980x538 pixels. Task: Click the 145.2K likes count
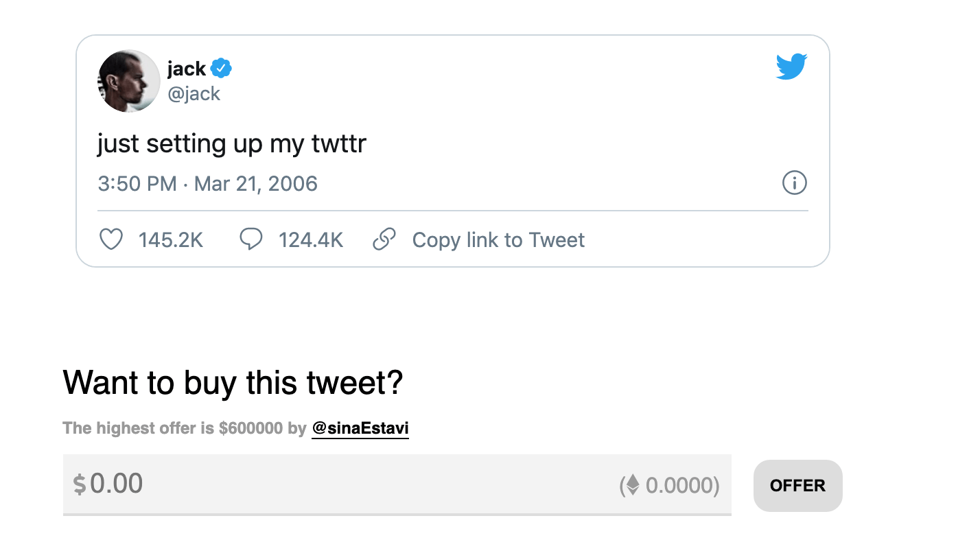coord(171,240)
